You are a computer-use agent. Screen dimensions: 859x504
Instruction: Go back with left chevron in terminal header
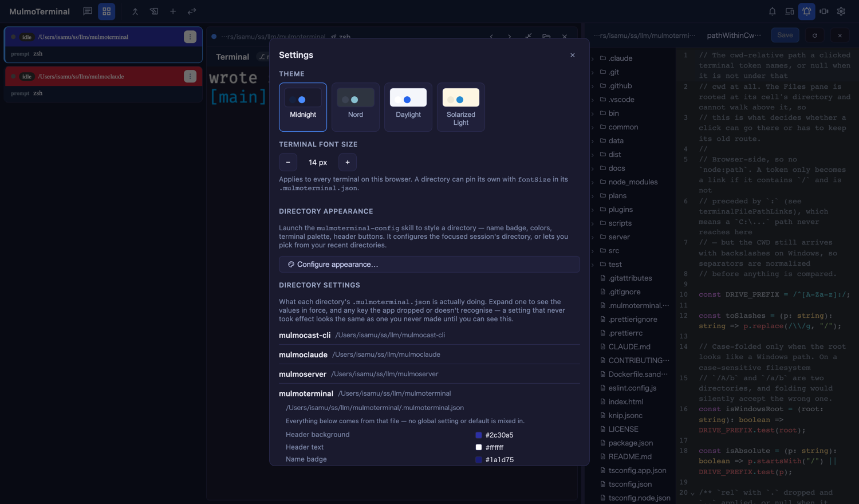click(x=491, y=37)
